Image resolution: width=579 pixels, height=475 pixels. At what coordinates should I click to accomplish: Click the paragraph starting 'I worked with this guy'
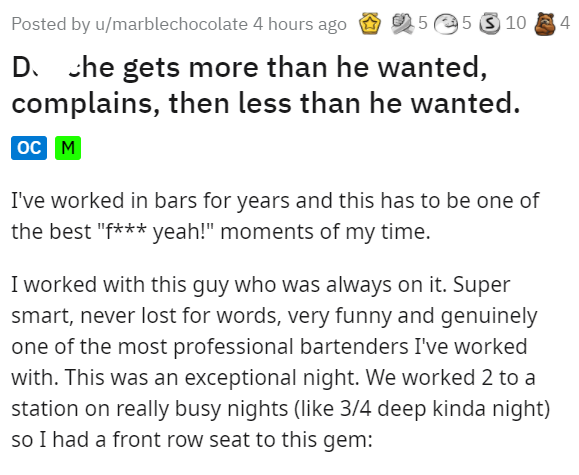(281, 362)
